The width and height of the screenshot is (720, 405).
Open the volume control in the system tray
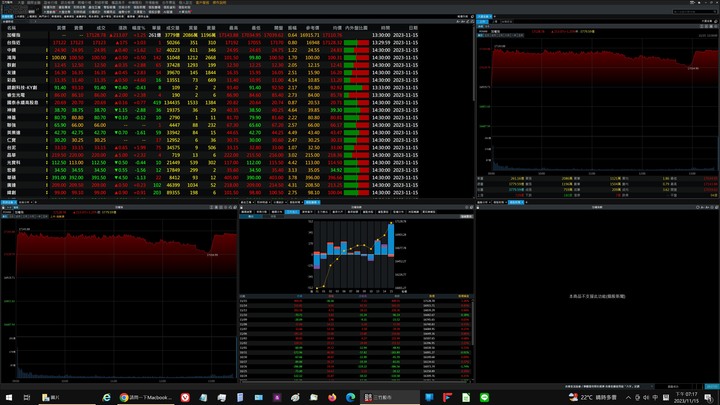[646, 398]
